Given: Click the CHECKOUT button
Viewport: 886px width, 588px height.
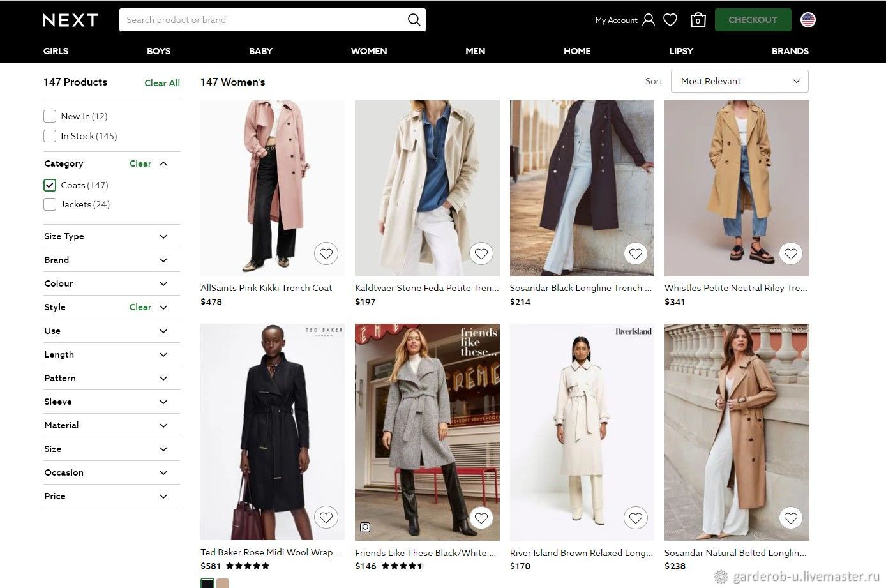Looking at the screenshot, I should (x=753, y=20).
